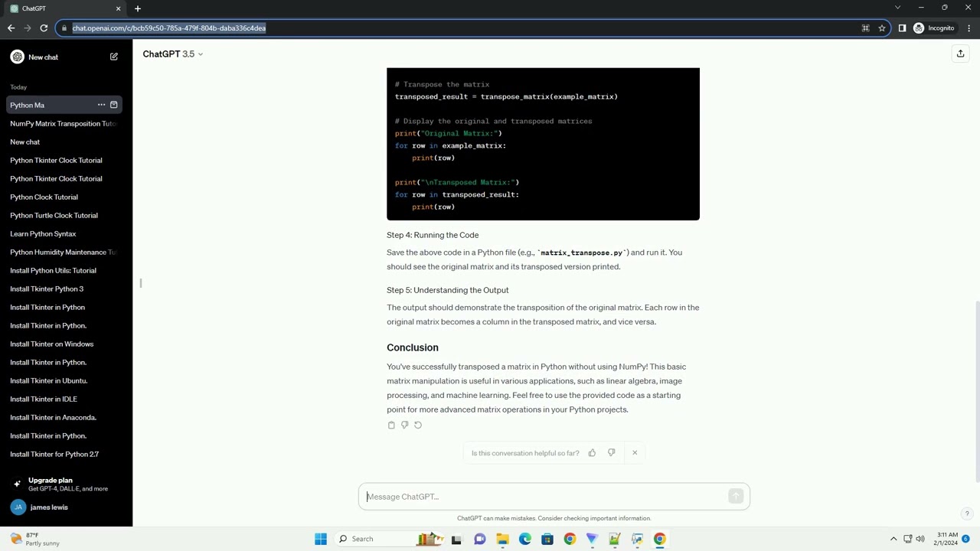Open Microsoft Store from taskbar
The width and height of the screenshot is (980, 551).
click(547, 539)
